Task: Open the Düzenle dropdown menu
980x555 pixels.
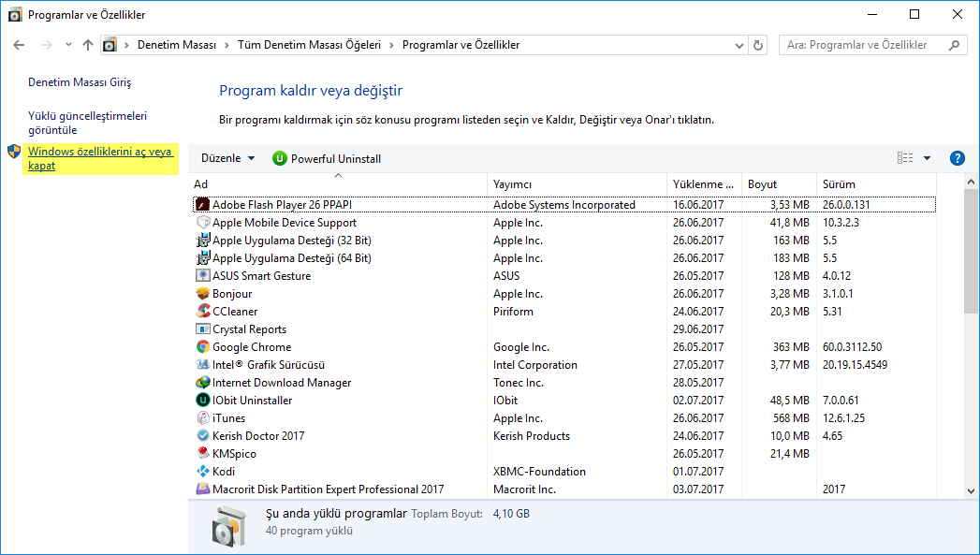Action: click(x=228, y=158)
